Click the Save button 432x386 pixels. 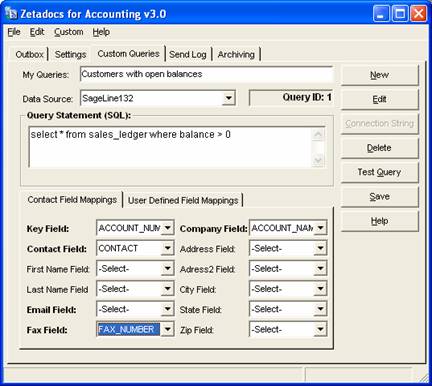tap(379, 197)
